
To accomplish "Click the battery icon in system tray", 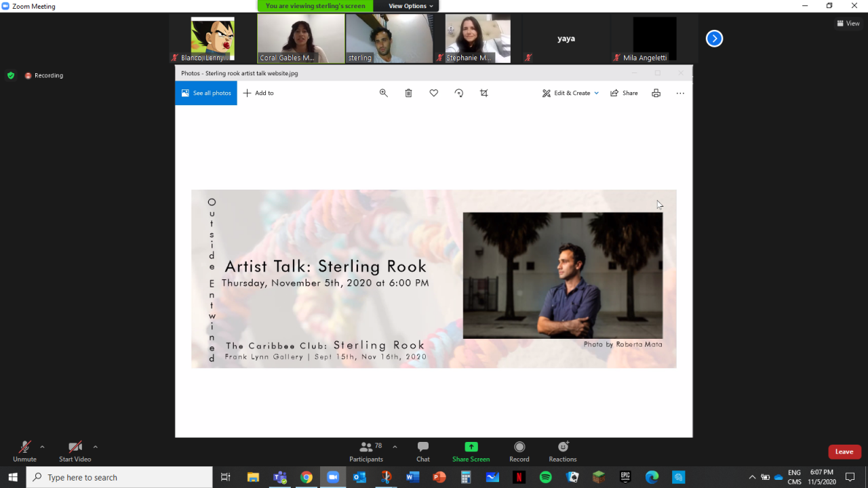I will tap(765, 477).
